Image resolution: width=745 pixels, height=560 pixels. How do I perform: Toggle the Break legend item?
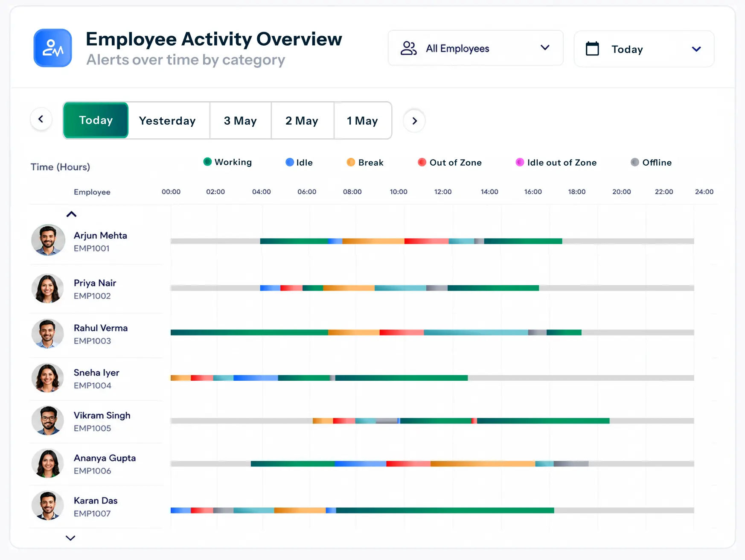tap(365, 163)
